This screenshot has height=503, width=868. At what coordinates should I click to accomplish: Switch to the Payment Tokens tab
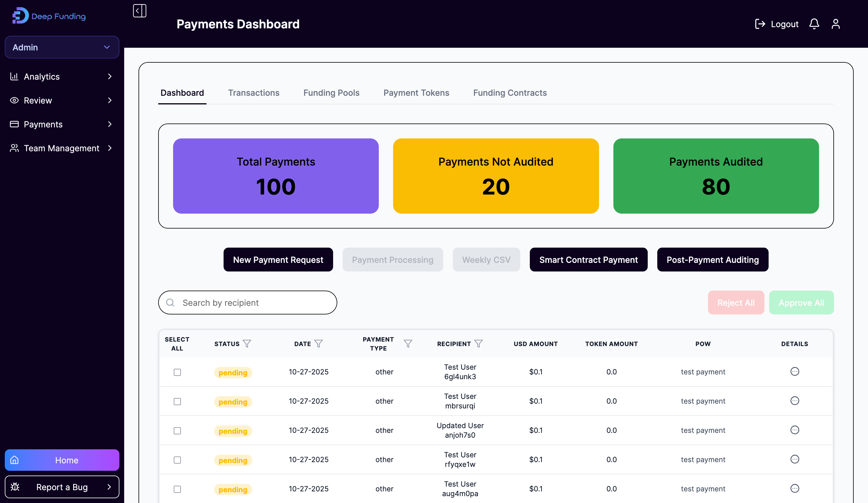click(x=416, y=92)
